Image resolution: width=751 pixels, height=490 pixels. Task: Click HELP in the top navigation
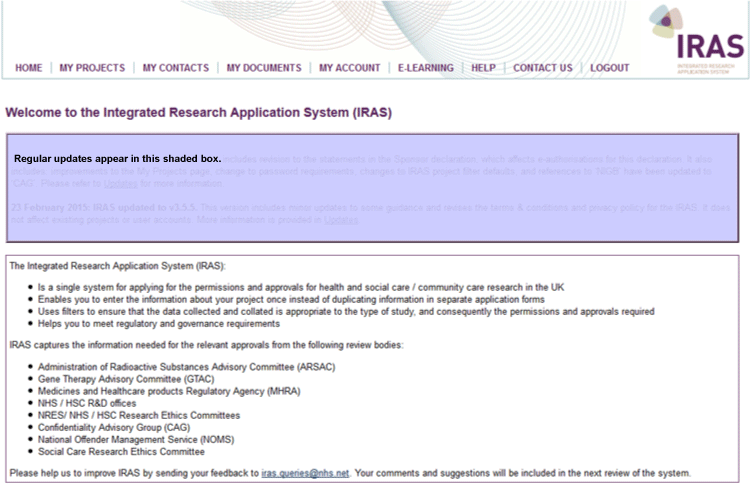click(x=483, y=68)
